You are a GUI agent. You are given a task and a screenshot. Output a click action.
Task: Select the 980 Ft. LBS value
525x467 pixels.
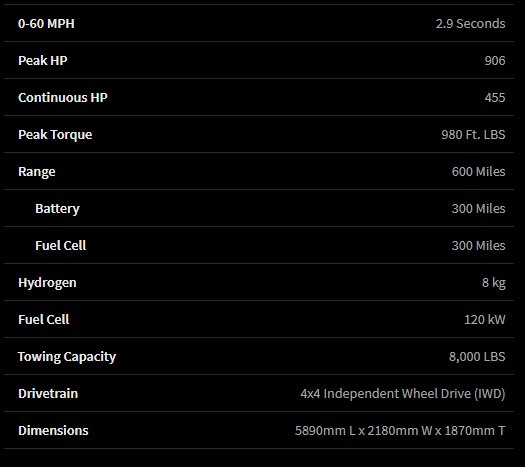pyautogui.click(x=473, y=135)
